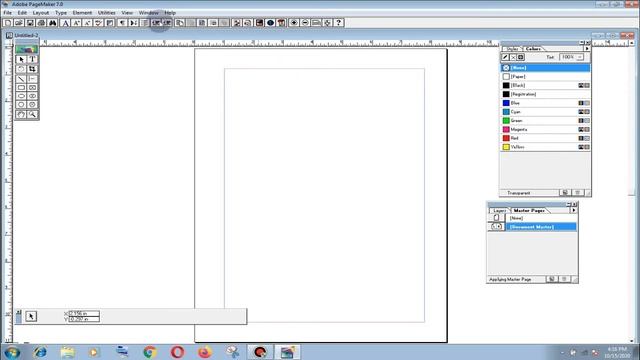Click the Print toolbar icon
Viewport: 640px width, 360px height.
point(41,23)
